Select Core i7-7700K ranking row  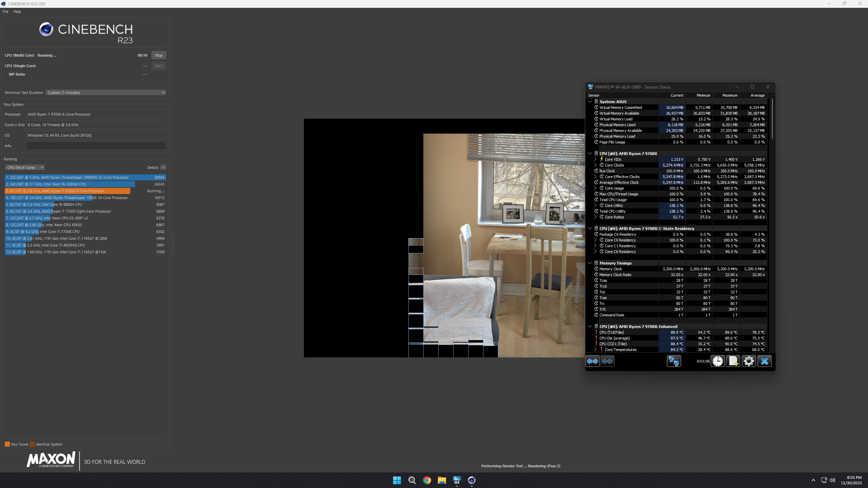point(85,232)
